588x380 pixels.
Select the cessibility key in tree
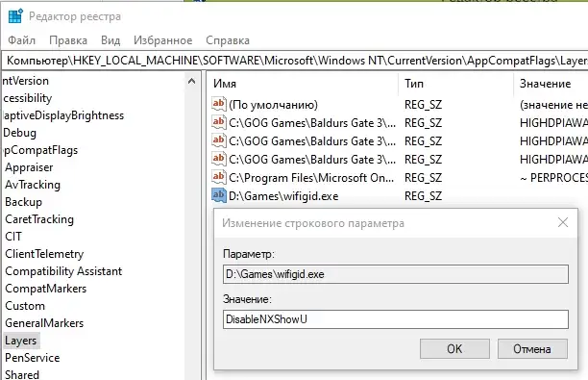coord(27,98)
